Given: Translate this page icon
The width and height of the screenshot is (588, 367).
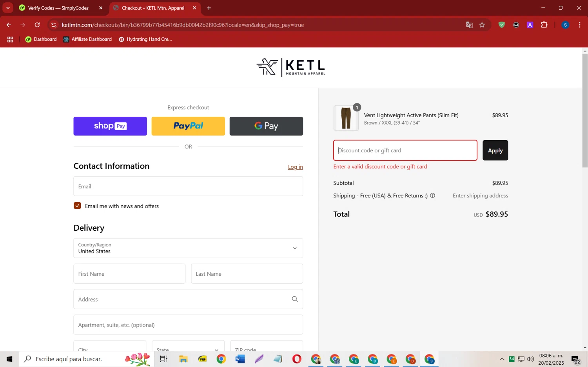Looking at the screenshot, I should (469, 25).
